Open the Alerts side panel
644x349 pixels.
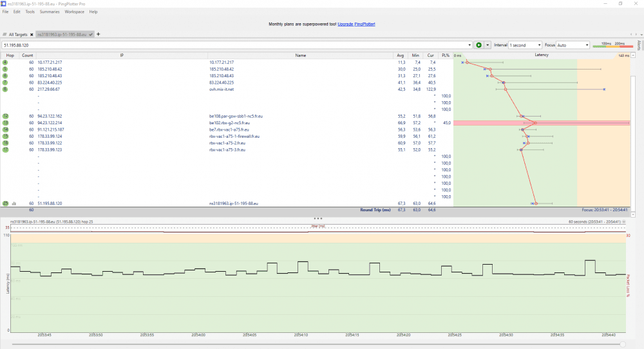click(x=638, y=44)
